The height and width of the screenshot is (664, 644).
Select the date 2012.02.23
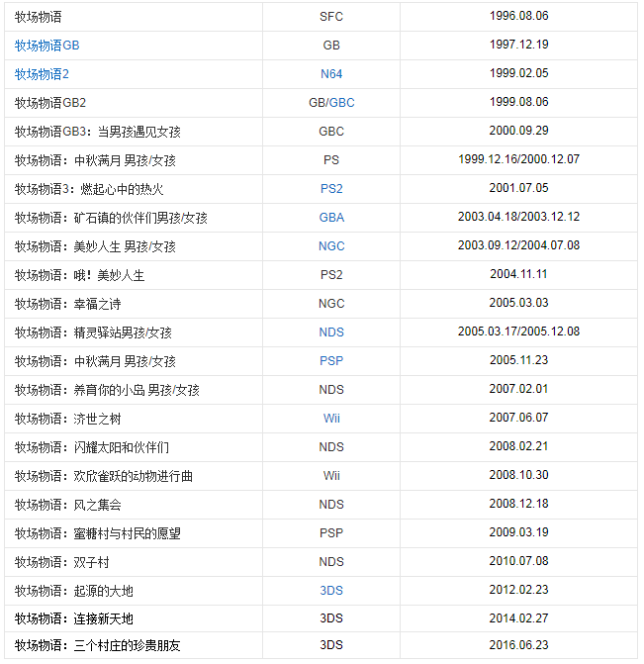tap(518, 590)
